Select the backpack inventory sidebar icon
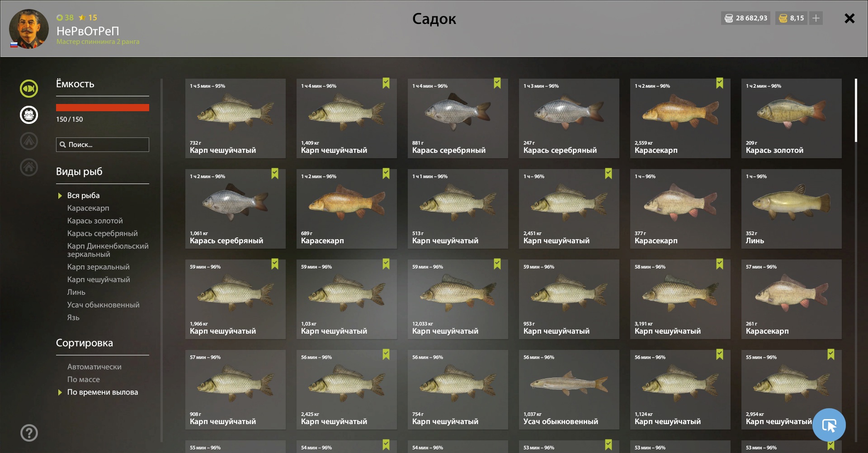 tap(29, 115)
